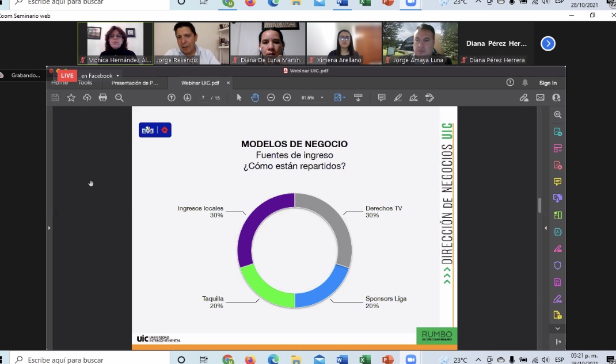Expand more tools with the down chevron
Viewport: 616px width, 364px height.
557,328
